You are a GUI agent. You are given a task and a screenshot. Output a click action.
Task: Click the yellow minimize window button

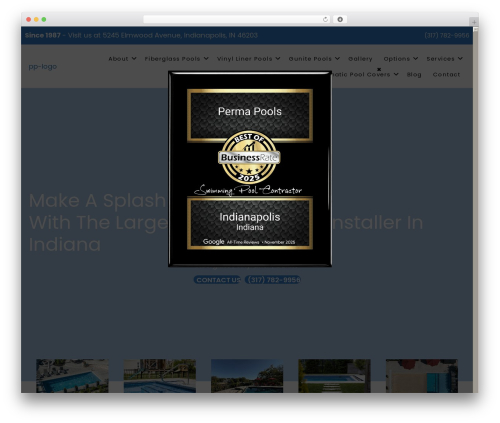coord(36,19)
